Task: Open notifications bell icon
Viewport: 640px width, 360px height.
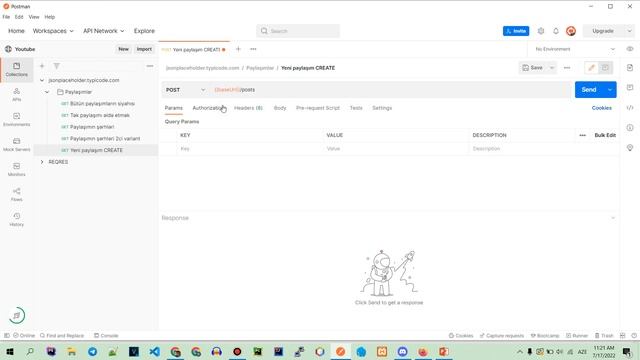Action: point(556,31)
